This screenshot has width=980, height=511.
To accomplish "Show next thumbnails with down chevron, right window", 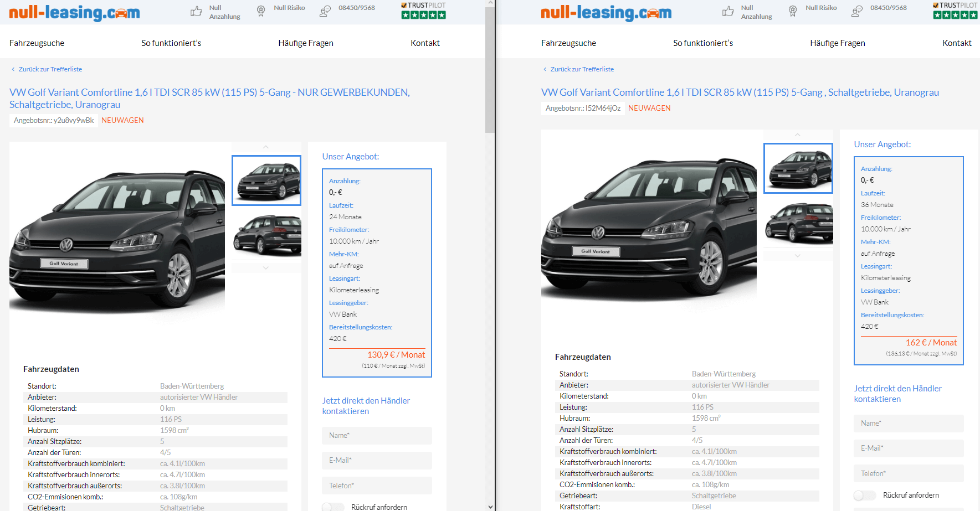I will point(798,256).
